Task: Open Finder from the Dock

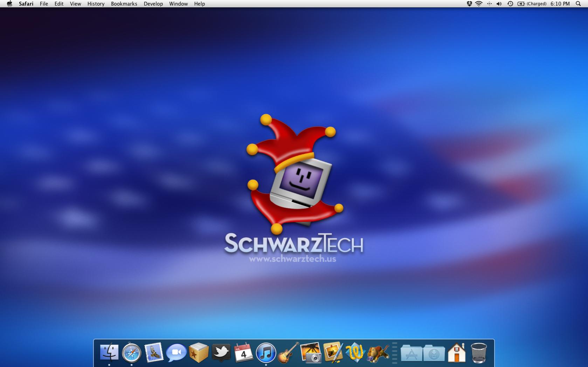Action: coord(109,352)
